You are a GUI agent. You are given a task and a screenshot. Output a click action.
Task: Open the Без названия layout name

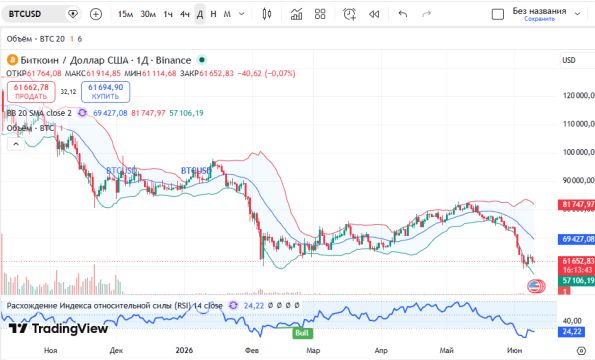[x=539, y=11]
